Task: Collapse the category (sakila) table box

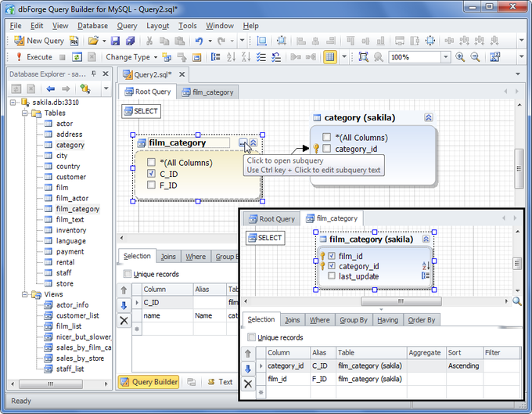Action: click(x=428, y=117)
